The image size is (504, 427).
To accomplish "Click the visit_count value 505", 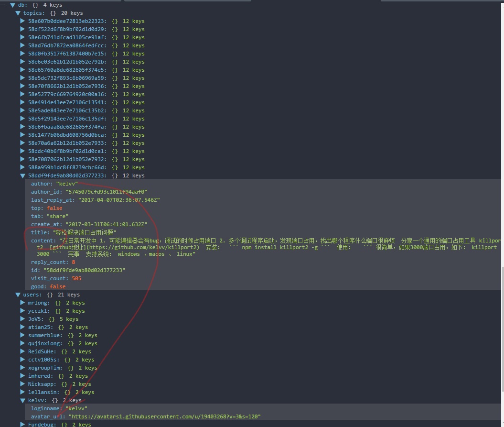I will point(76,278).
